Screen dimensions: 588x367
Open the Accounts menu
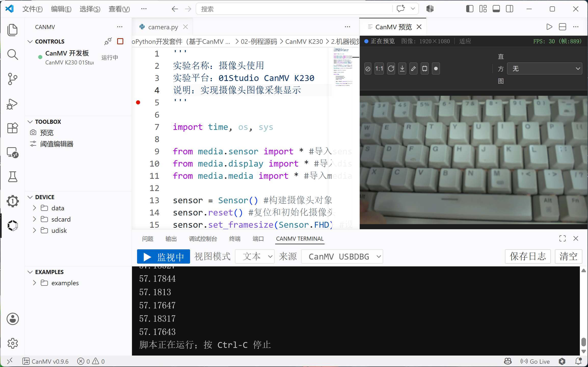click(x=12, y=319)
